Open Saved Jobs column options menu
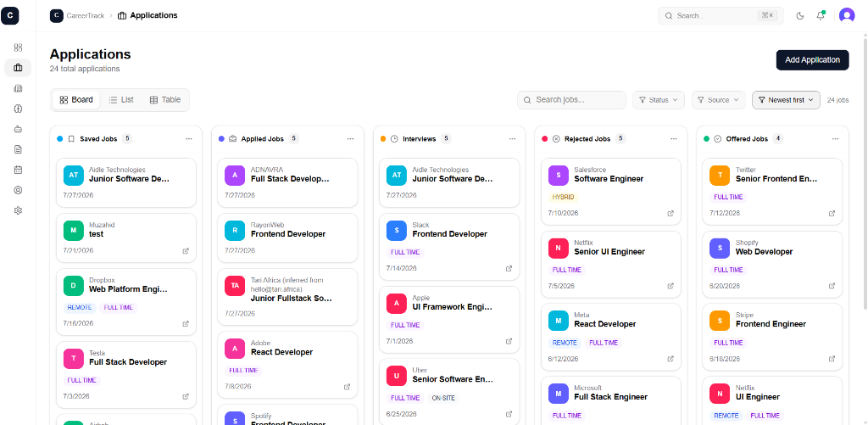 click(x=189, y=139)
